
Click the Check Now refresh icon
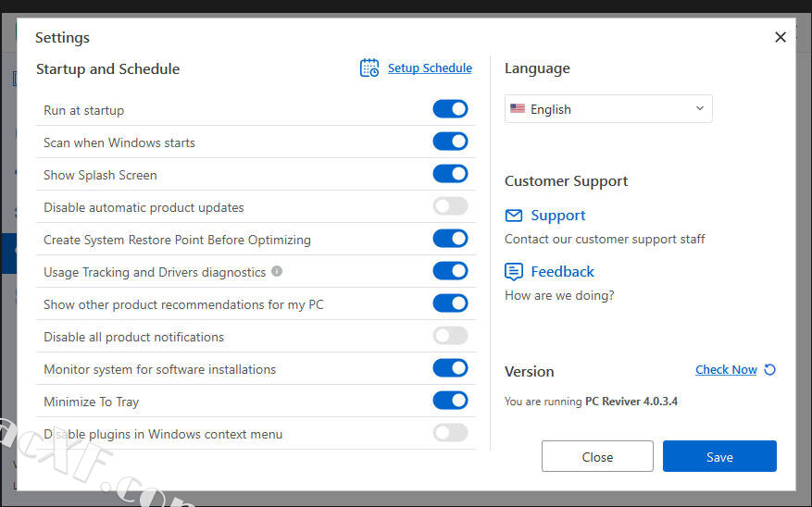coord(769,370)
